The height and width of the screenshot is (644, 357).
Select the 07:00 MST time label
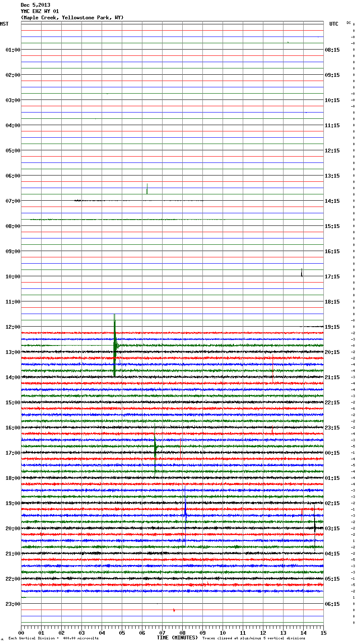(13, 201)
